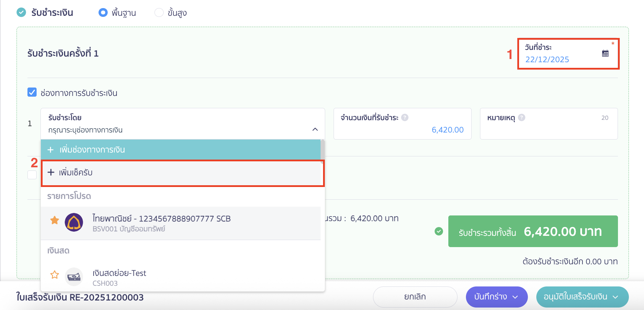Unstar the ไทยพาณิชย์ SCB favorite account
This screenshot has height=310, width=644.
(54, 220)
